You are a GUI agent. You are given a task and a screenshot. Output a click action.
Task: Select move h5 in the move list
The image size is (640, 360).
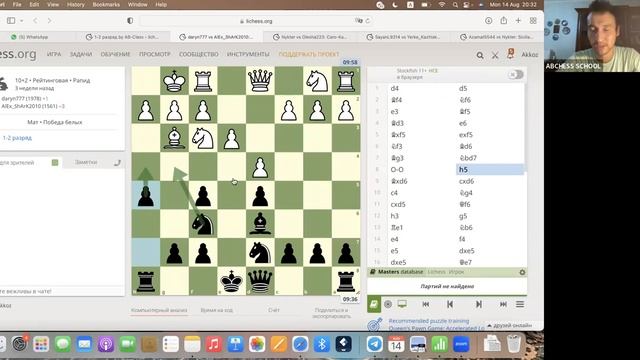pos(490,169)
